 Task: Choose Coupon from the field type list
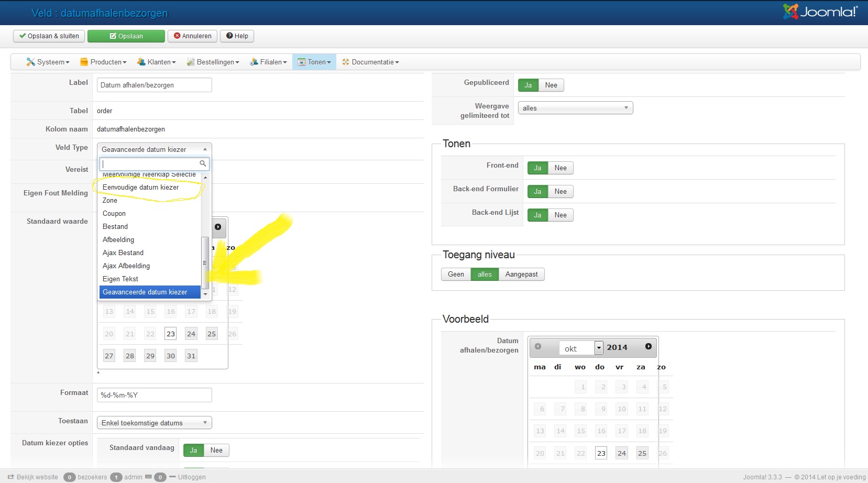pos(150,214)
